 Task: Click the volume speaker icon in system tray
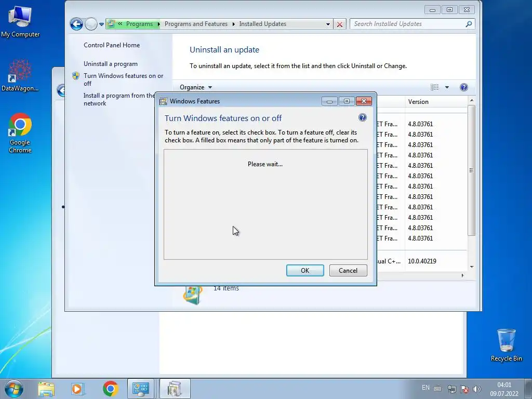tap(477, 389)
